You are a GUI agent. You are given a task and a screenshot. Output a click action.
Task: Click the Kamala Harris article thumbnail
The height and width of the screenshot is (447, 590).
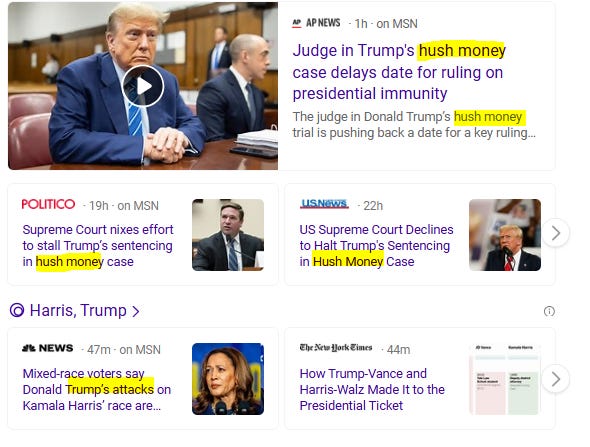228,379
